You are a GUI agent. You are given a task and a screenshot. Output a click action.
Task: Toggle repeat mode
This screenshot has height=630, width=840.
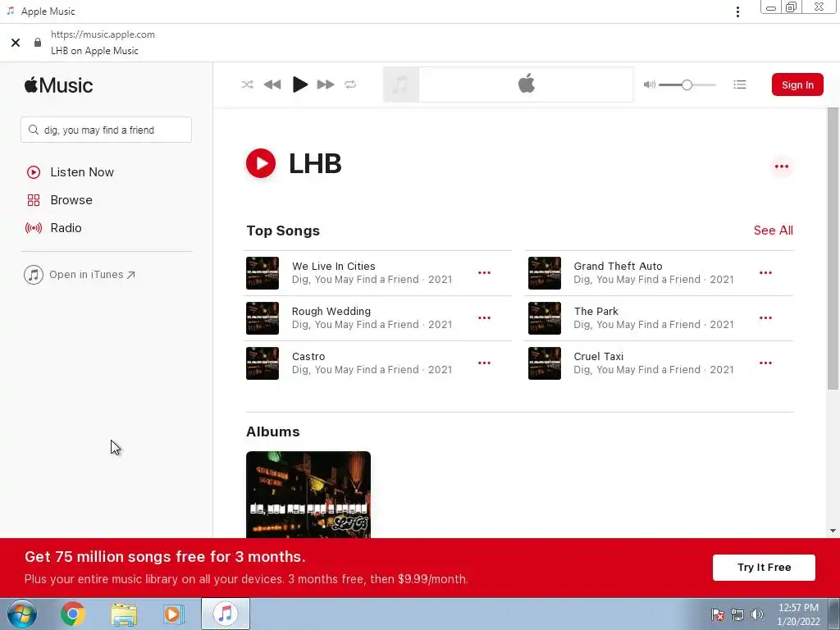coord(350,84)
